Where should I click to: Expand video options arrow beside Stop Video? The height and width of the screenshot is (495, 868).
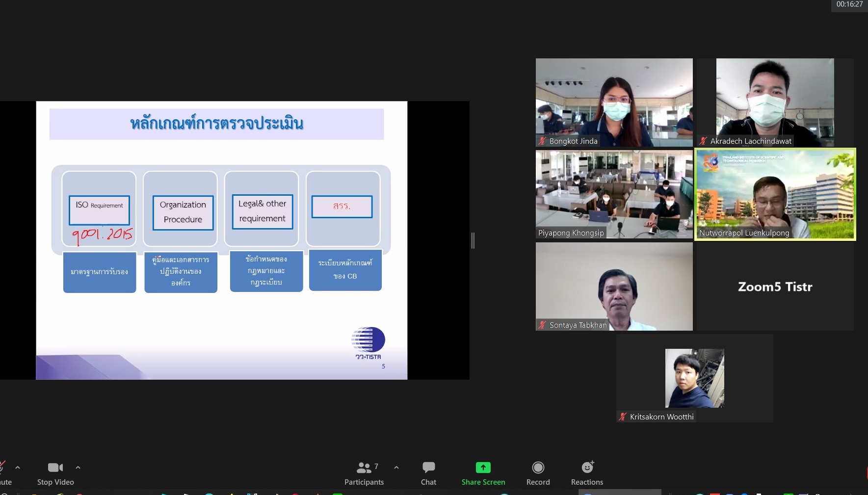click(78, 468)
